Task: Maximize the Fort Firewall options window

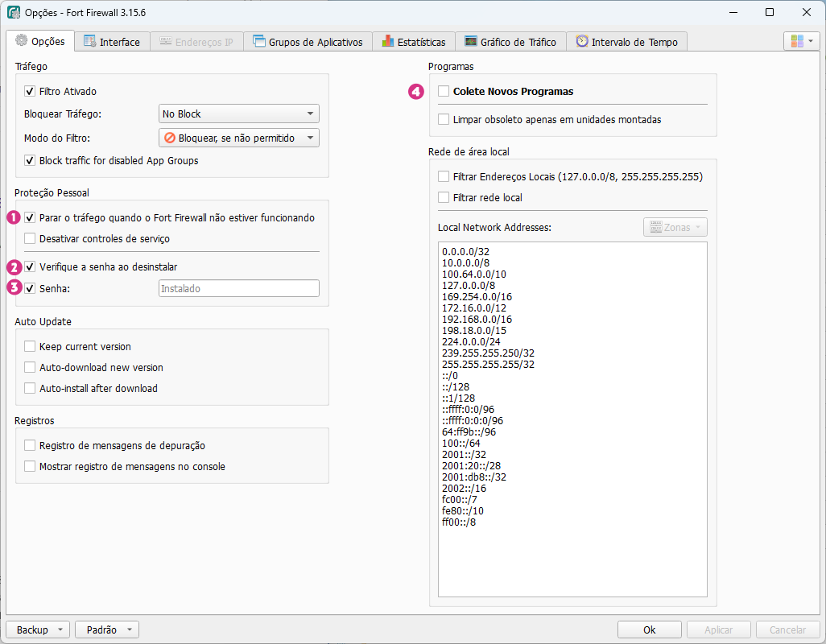Action: 770,12
